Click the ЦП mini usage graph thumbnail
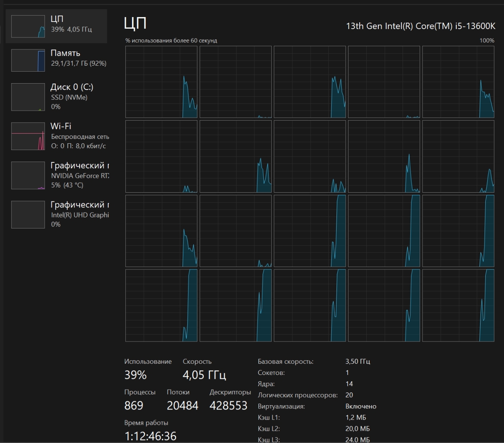504x443 pixels. point(28,26)
